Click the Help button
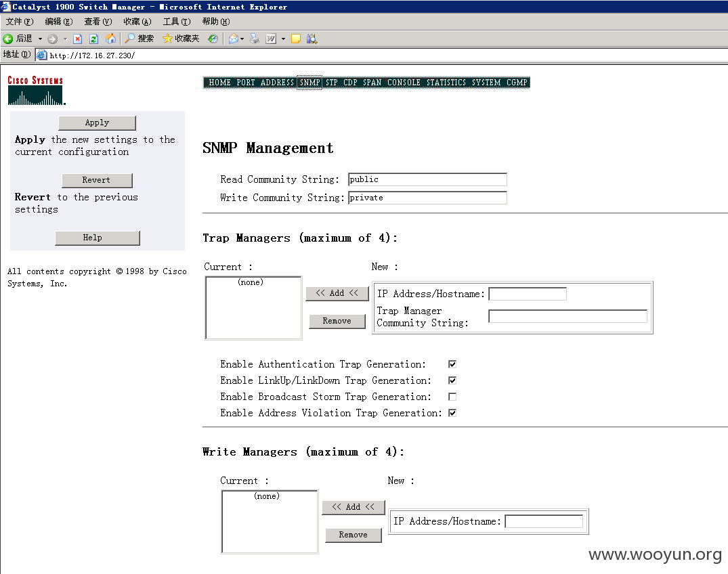This screenshot has height=574, width=728. click(97, 238)
